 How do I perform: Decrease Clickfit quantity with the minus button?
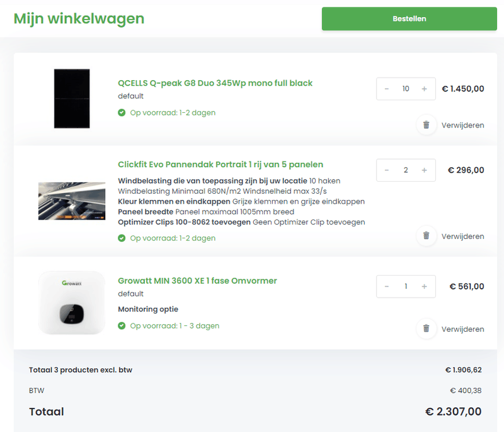[x=387, y=170]
